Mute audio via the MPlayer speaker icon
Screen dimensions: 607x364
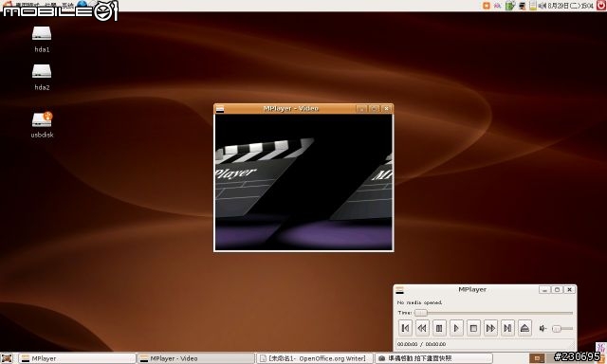(x=543, y=328)
